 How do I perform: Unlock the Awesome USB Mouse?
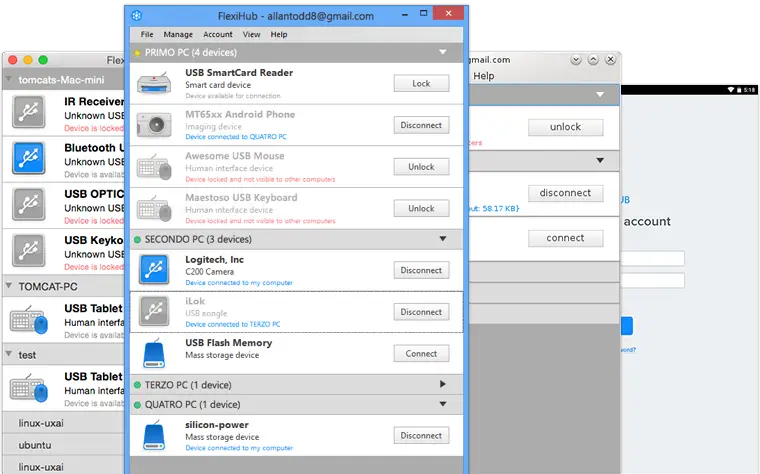(421, 167)
